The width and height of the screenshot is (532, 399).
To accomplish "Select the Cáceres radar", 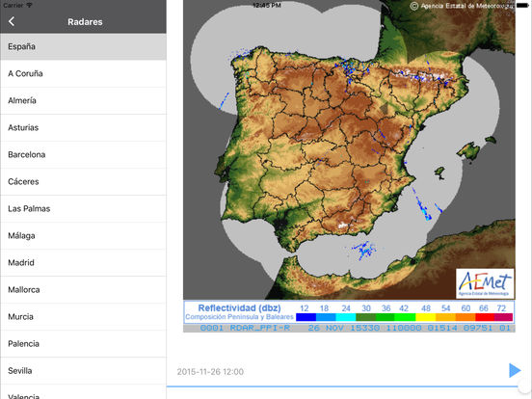I will pyautogui.click(x=83, y=181).
